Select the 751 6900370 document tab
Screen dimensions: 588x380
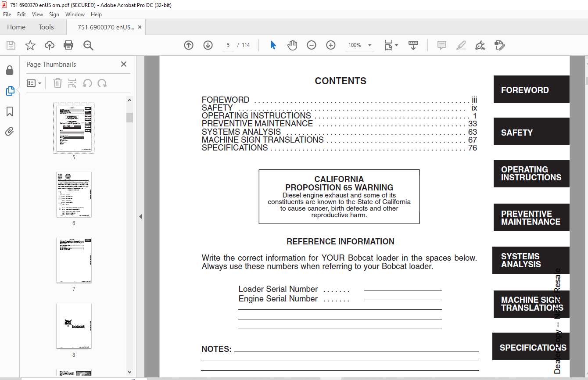[106, 27]
